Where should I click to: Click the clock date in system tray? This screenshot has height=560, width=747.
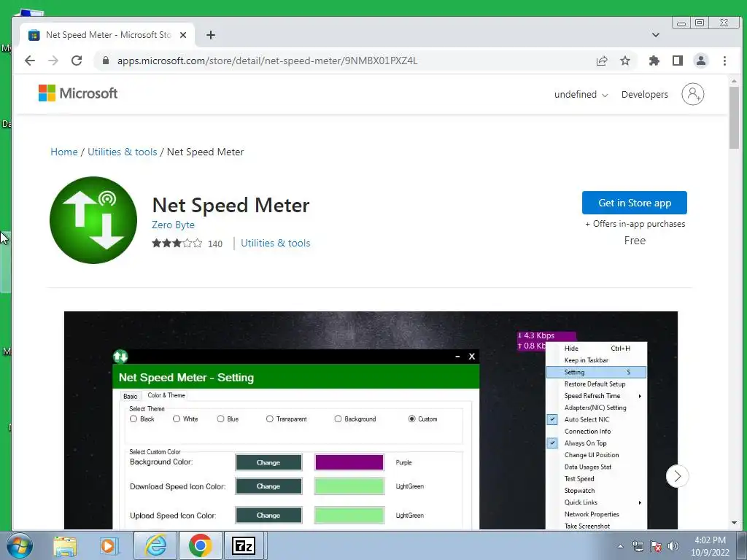point(710,546)
